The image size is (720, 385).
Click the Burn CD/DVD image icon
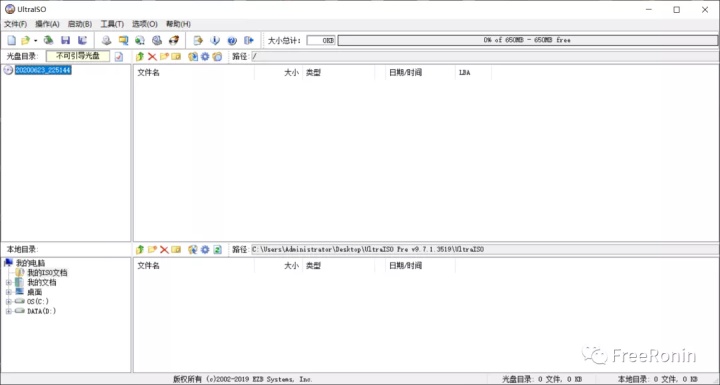click(174, 40)
